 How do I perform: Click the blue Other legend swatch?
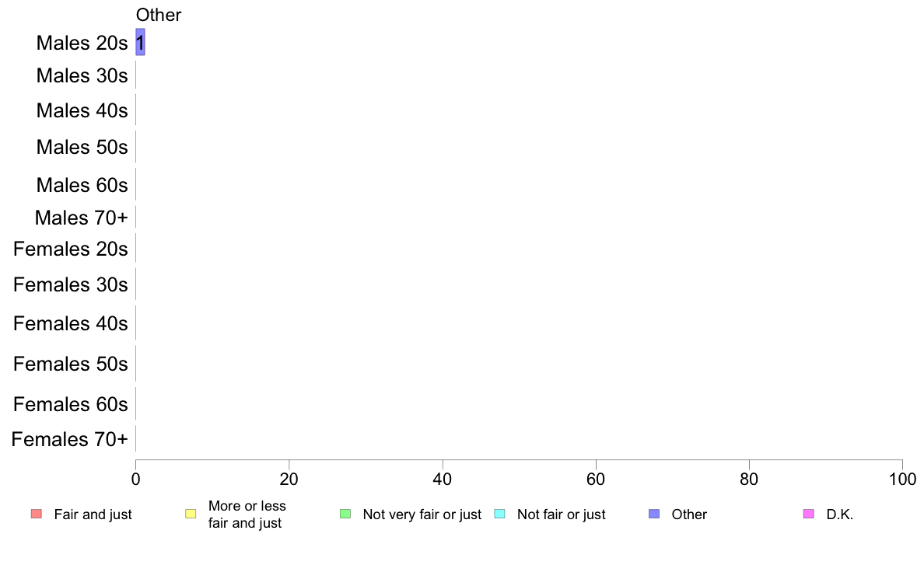654,514
